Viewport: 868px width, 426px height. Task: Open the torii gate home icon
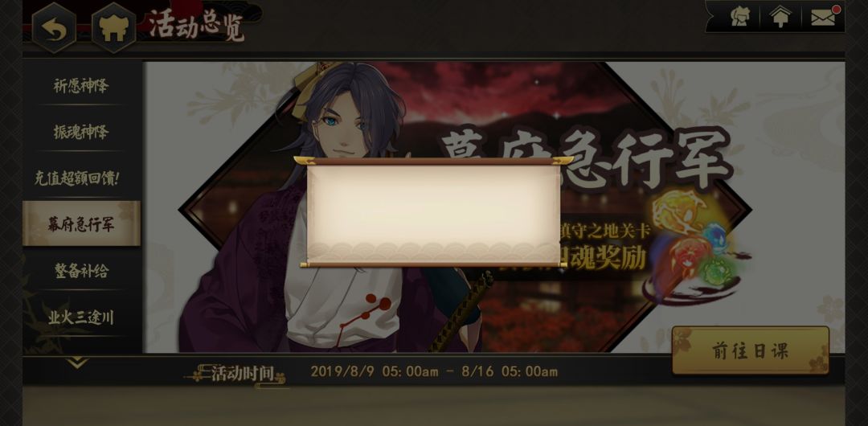[113, 27]
